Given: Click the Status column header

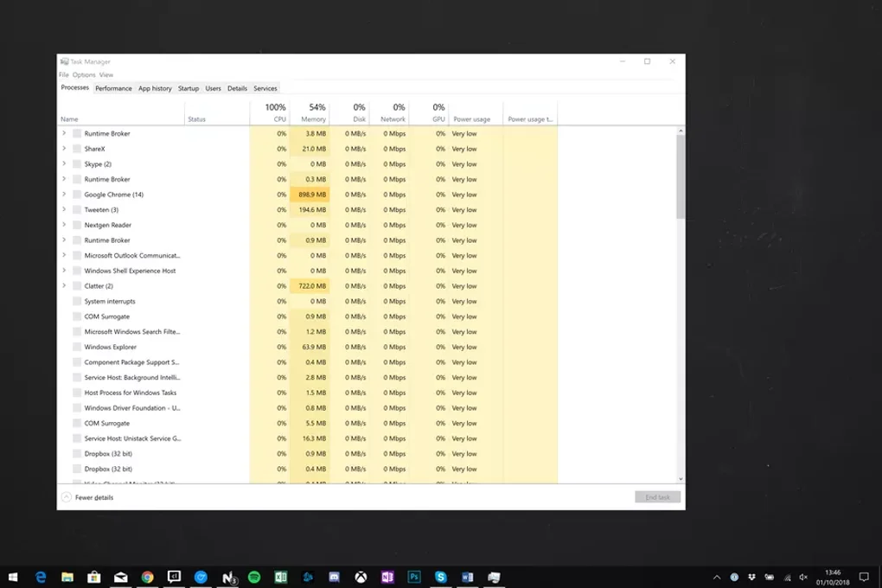Looking at the screenshot, I should [217, 113].
